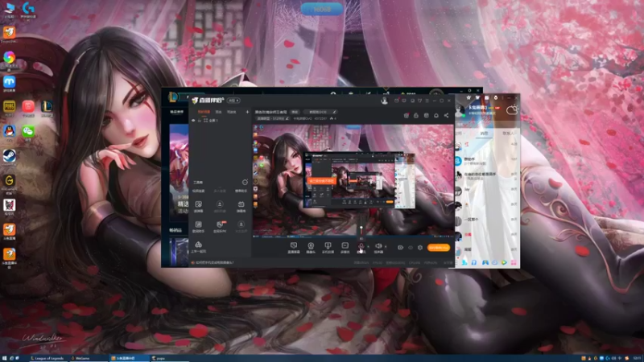Open Steam desktop shortcut
The height and width of the screenshot is (362, 644).
pyautogui.click(x=9, y=157)
